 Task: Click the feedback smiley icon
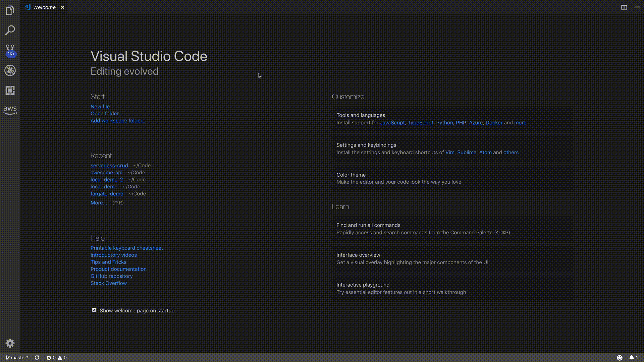(x=620, y=358)
